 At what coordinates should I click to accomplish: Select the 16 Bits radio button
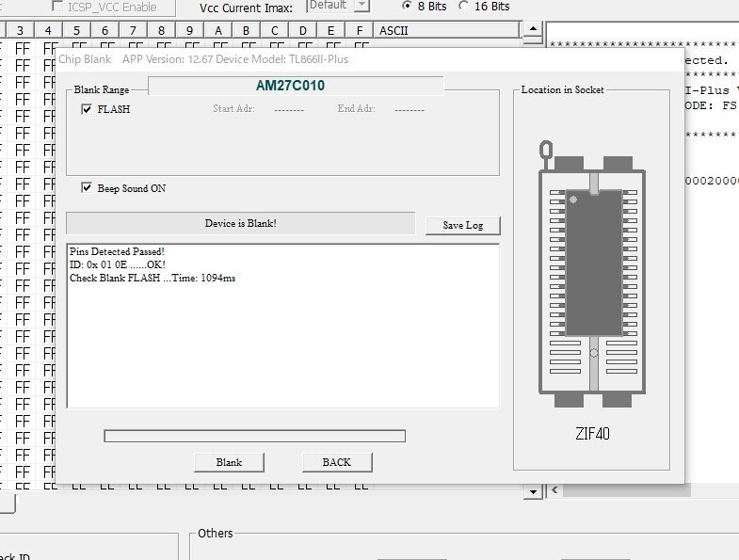click(463, 6)
